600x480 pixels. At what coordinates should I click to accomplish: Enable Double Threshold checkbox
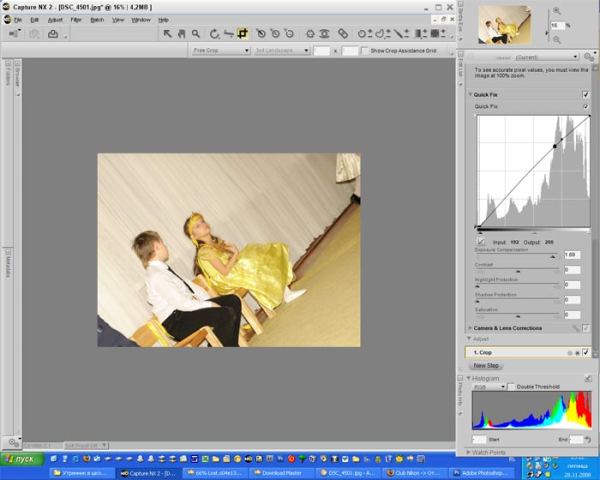coord(511,387)
